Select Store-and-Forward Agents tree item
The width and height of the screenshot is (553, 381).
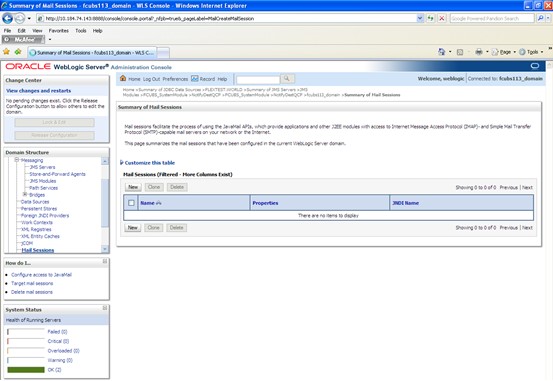coord(57,174)
